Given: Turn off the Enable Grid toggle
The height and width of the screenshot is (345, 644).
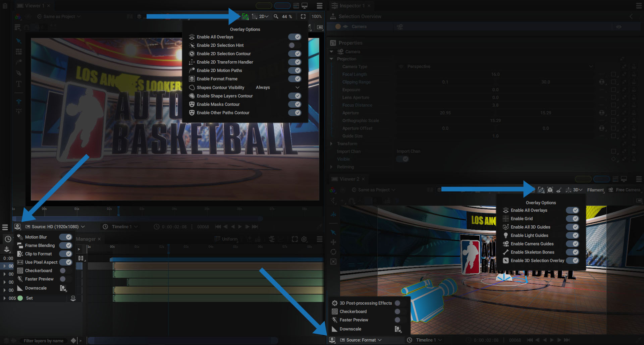Looking at the screenshot, I should click(x=572, y=219).
